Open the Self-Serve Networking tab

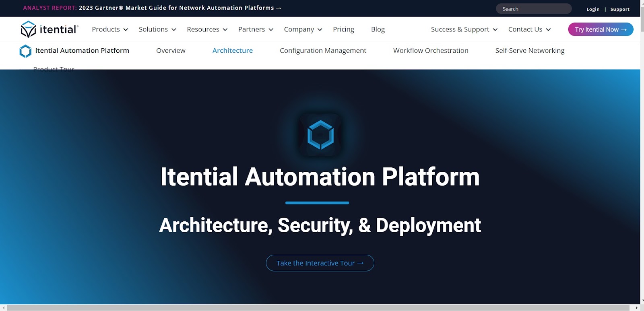pyautogui.click(x=530, y=51)
